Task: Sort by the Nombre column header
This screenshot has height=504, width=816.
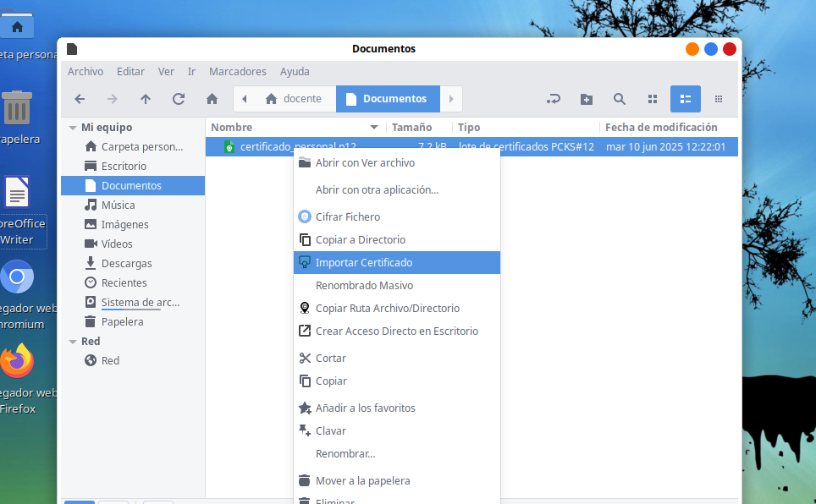Action: pyautogui.click(x=295, y=128)
